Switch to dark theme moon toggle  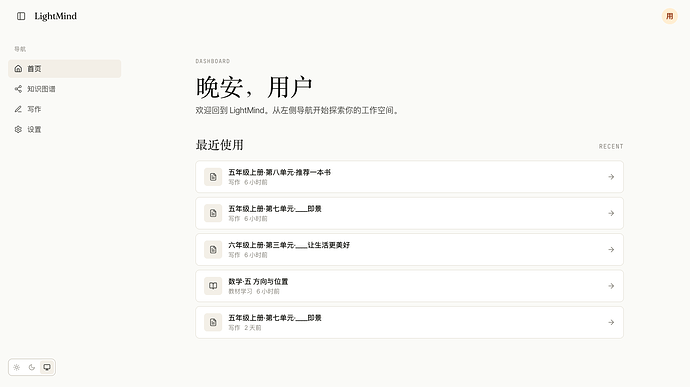32,367
